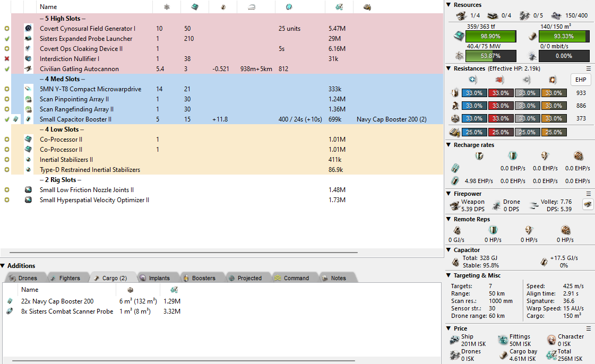Toggle active state of Small Capacitor Booster II
The width and height of the screenshot is (595, 364).
[6, 119]
